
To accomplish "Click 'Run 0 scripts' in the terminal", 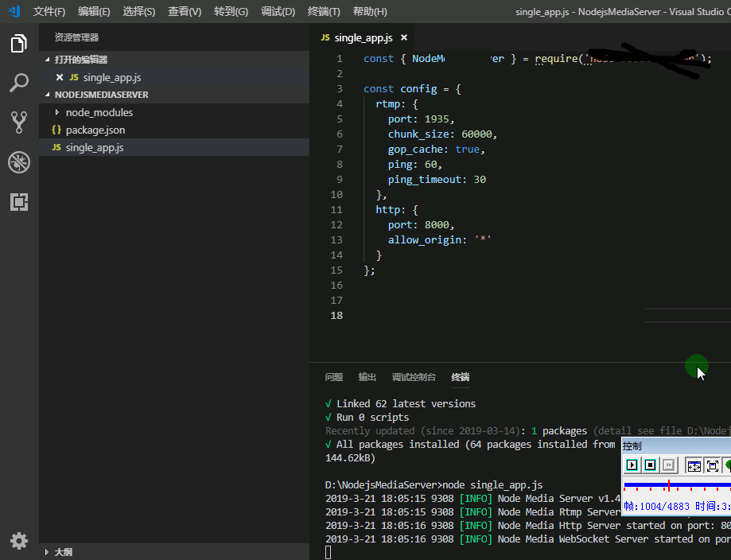I will (372, 418).
